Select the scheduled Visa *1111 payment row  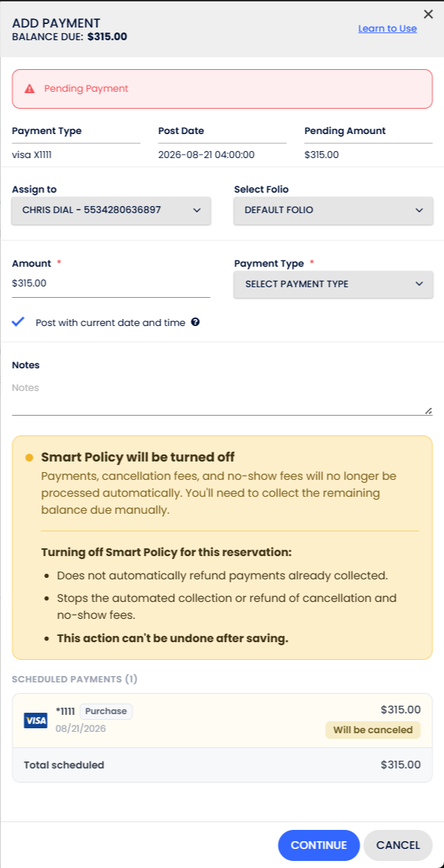[222, 721]
